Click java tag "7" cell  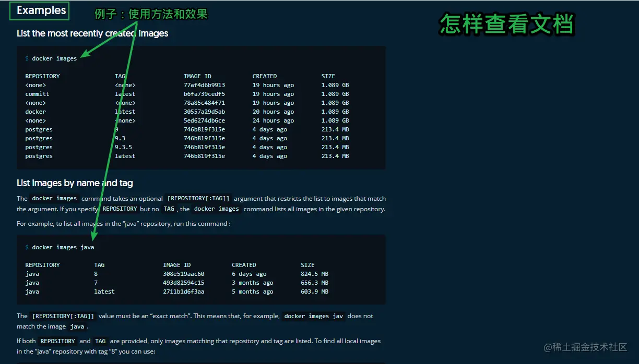pos(96,283)
